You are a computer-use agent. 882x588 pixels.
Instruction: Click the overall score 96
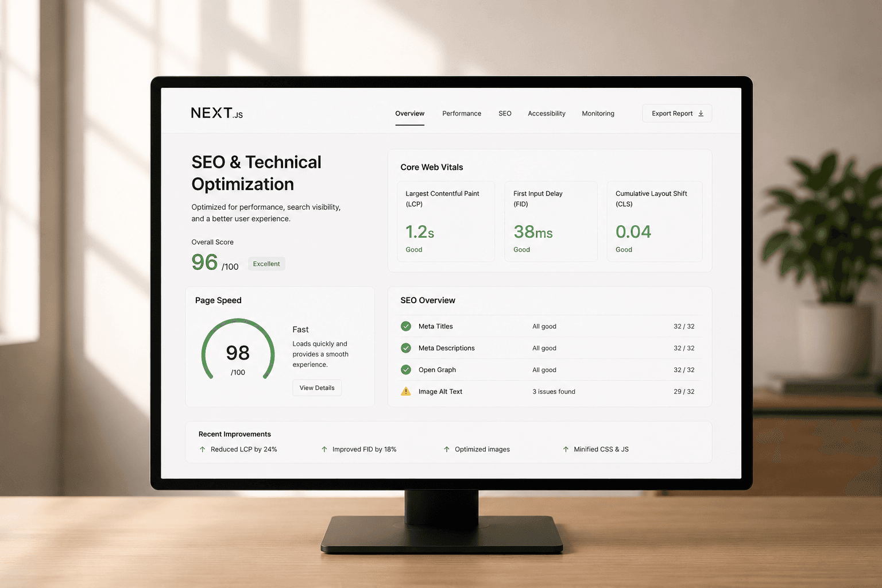(204, 262)
